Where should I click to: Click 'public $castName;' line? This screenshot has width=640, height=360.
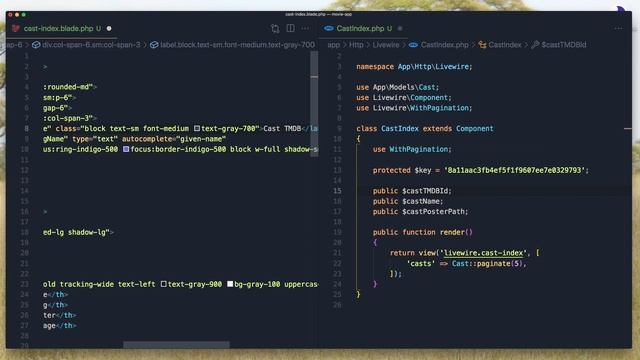pyautogui.click(x=408, y=201)
